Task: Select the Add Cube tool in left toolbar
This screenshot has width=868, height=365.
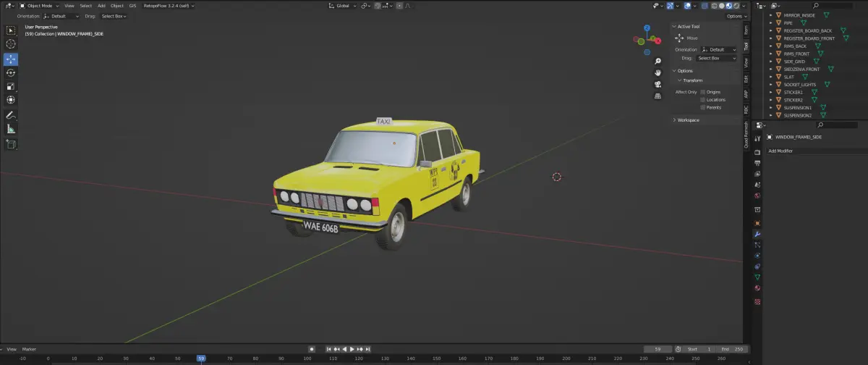Action: point(11,144)
